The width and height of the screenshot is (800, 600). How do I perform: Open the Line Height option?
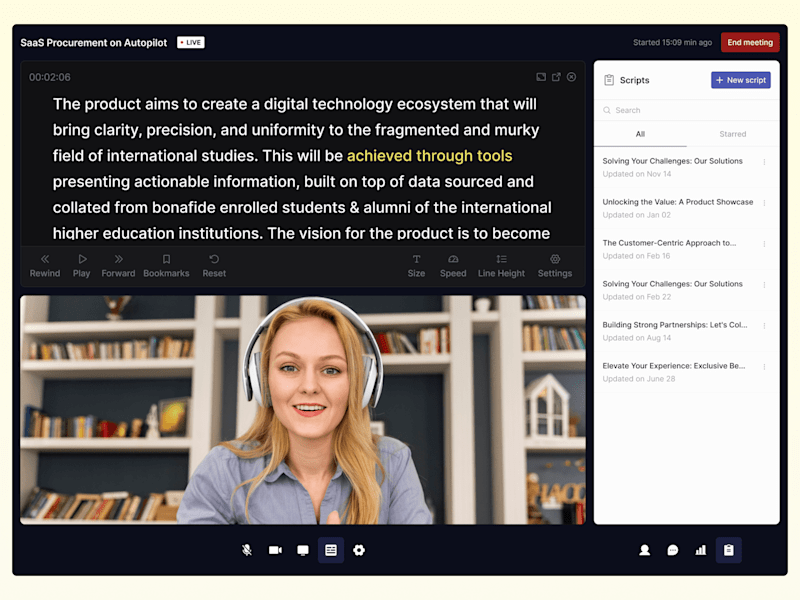(x=501, y=266)
